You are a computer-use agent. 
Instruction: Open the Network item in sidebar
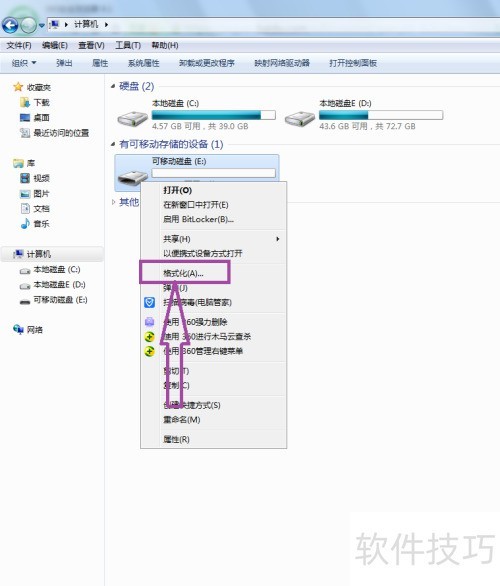pyautogui.click(x=28, y=330)
